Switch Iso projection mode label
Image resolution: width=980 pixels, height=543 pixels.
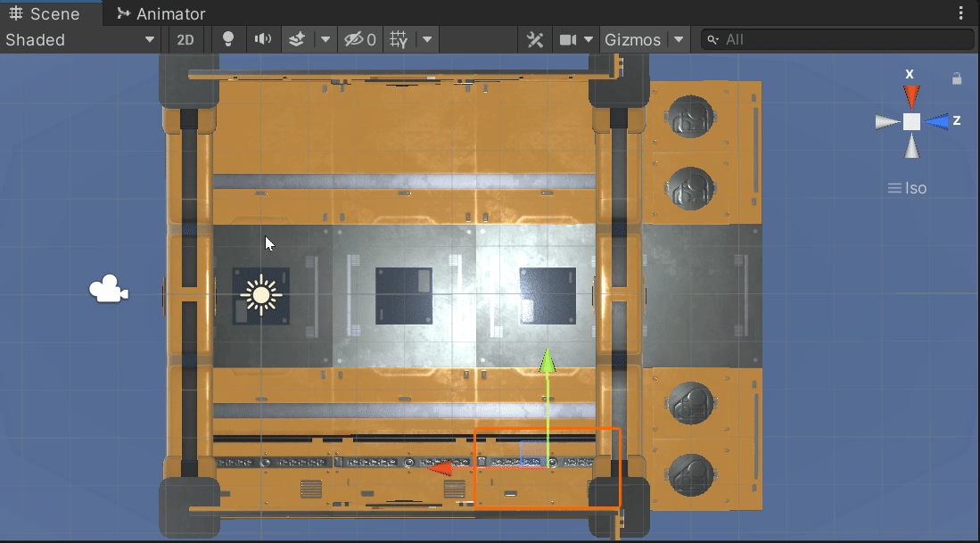click(x=908, y=188)
